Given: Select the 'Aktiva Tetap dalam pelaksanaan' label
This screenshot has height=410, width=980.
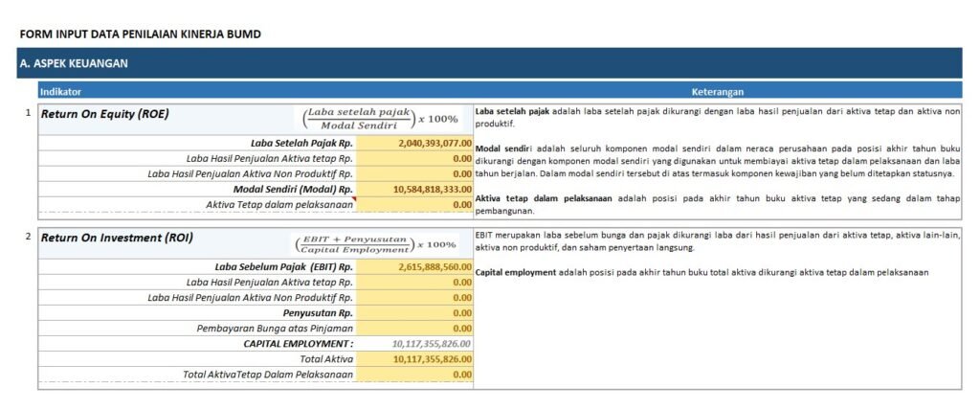Looking at the screenshot, I should click(280, 205).
